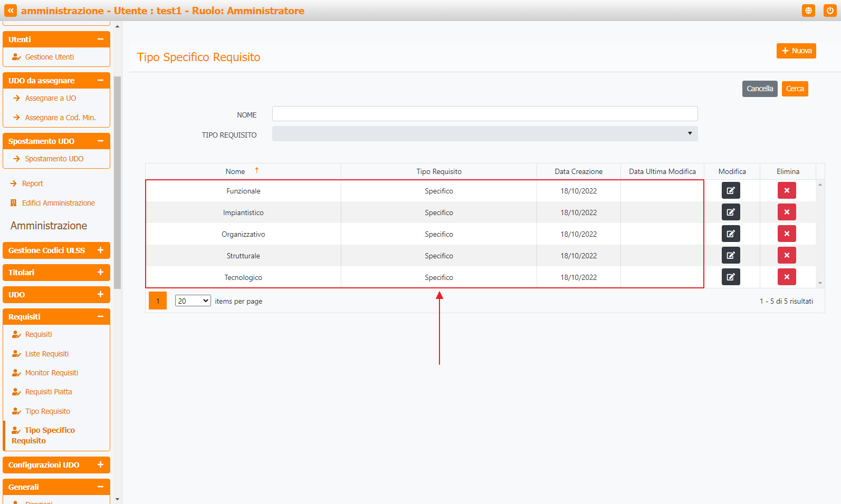Expand the Titolari section

pyautogui.click(x=100, y=272)
